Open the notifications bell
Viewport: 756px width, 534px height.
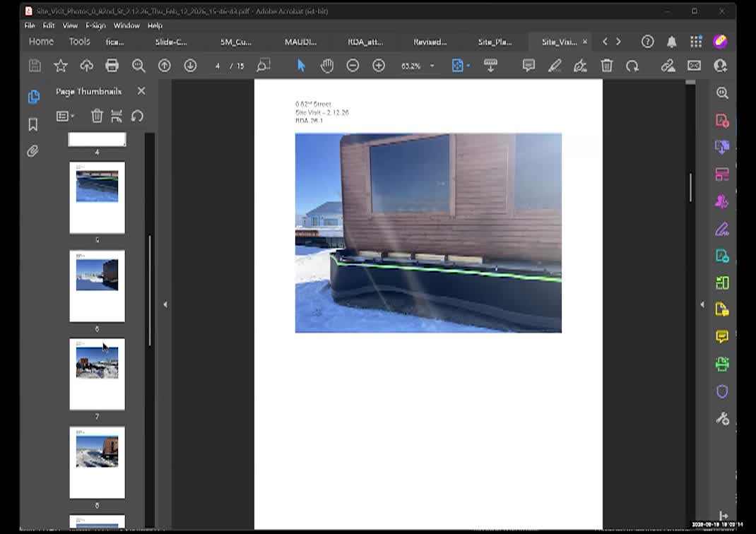coord(672,42)
